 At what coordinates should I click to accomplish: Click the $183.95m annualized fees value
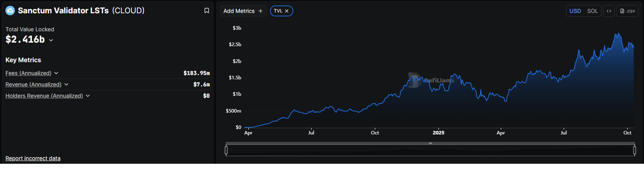(x=197, y=73)
